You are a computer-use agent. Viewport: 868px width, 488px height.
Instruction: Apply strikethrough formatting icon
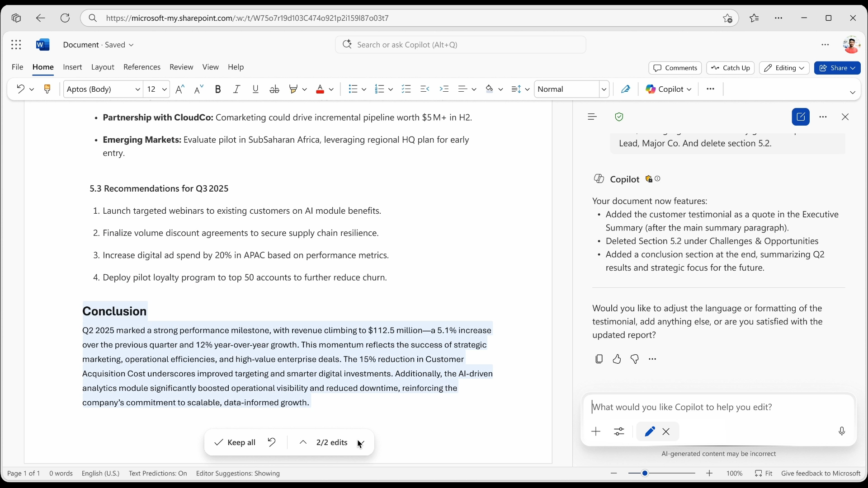pos(274,89)
